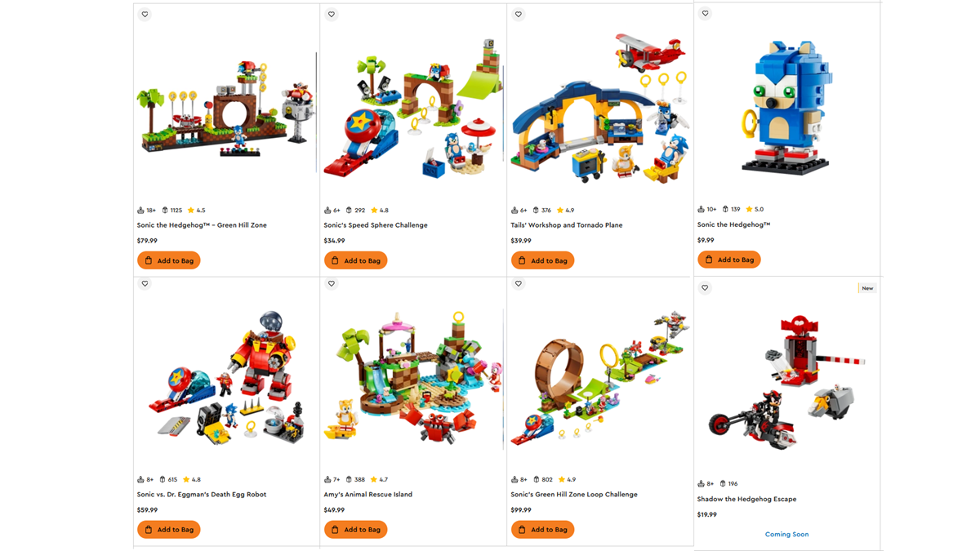Click heart icon on Death Egg Robot set
Screen dimensions: 980x551
click(x=145, y=283)
